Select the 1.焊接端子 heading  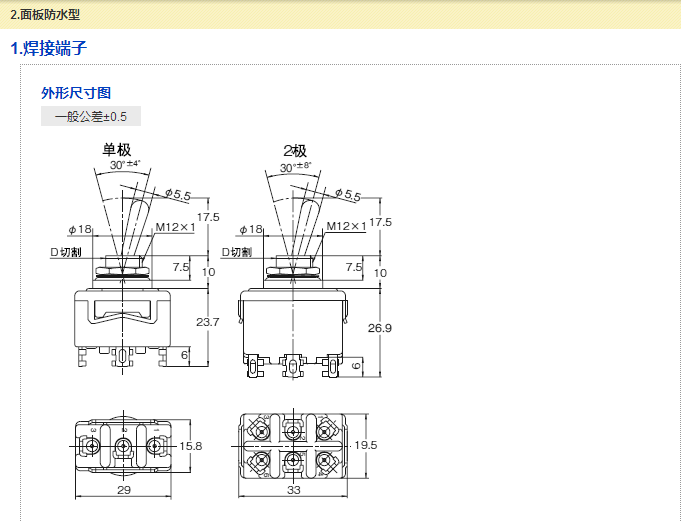point(50,48)
